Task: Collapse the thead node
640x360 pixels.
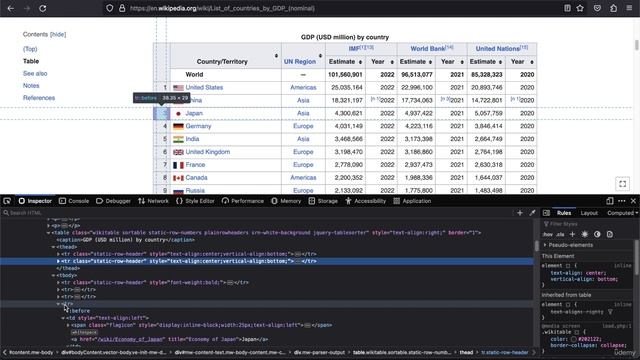Action: pos(53,247)
